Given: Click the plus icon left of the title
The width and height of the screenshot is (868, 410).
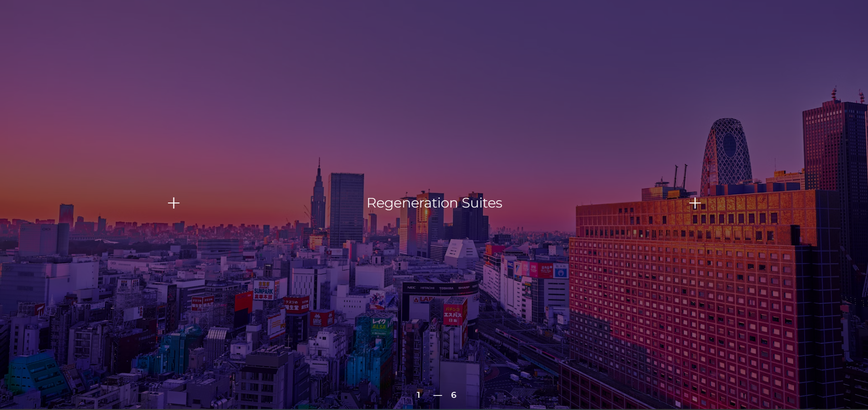Looking at the screenshot, I should tap(174, 203).
